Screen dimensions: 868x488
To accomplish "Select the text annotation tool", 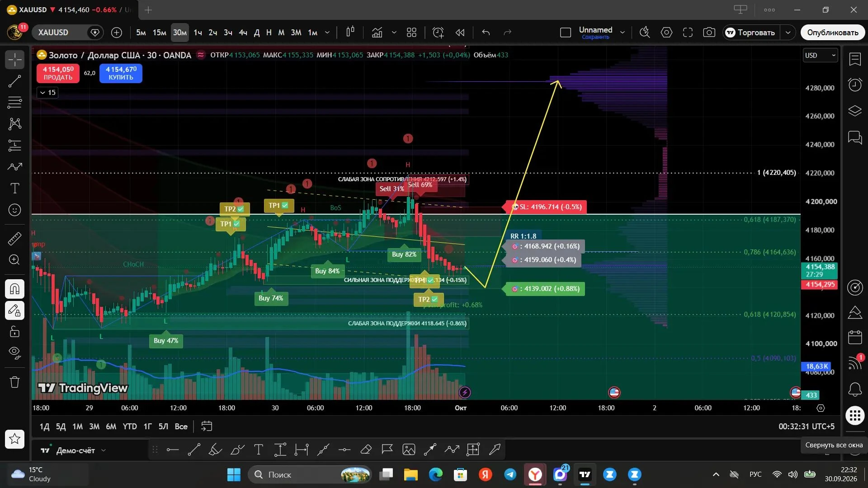I will (14, 188).
